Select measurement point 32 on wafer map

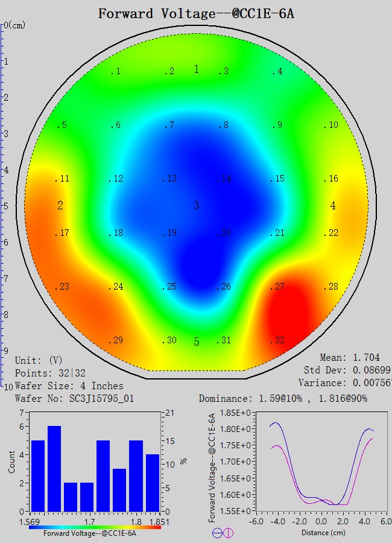(277, 341)
